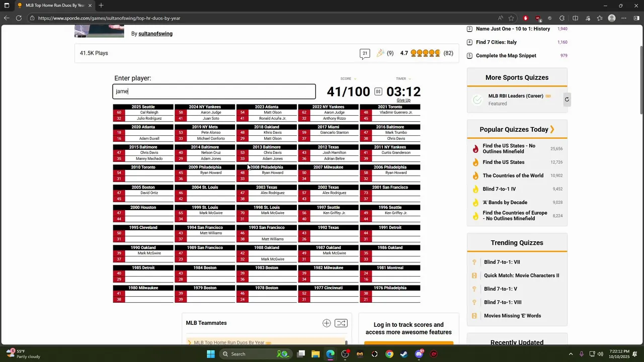Open Movies Missing 'E' Words quiz
644x362 pixels.
(x=512, y=316)
